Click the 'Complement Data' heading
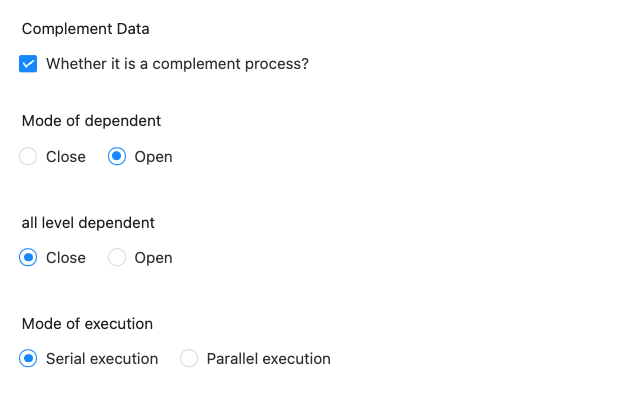The width and height of the screenshot is (638, 408). pyautogui.click(x=85, y=29)
